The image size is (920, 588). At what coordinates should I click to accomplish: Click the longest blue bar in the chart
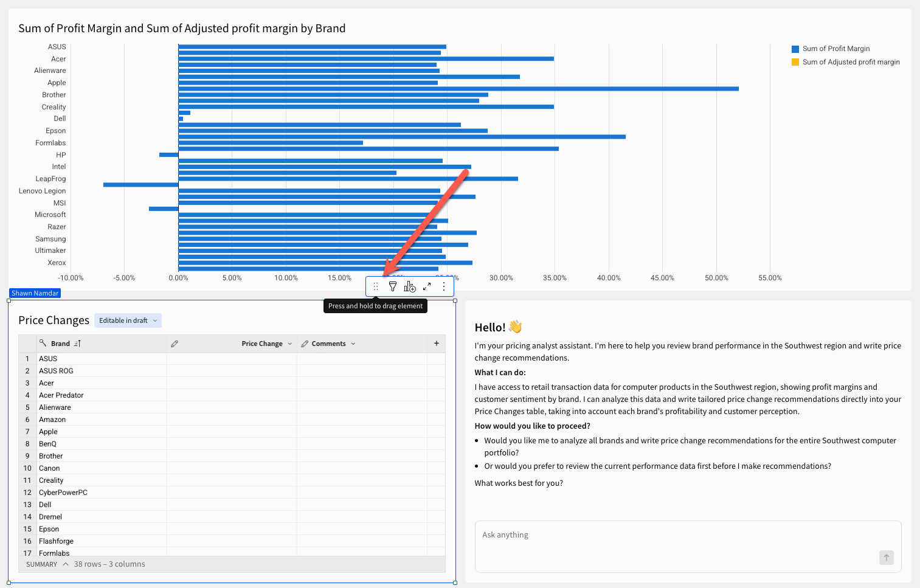458,89
